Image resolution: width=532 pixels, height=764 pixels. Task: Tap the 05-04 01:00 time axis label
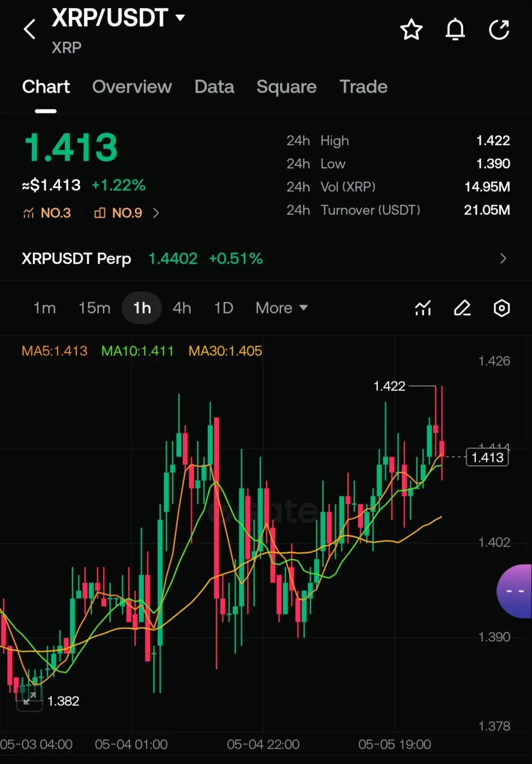(x=131, y=744)
